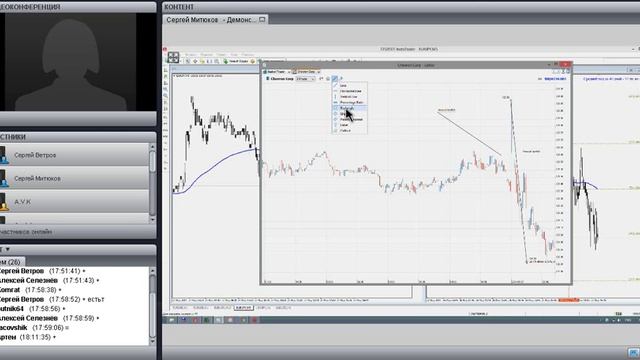Image resolution: width=640 pixels, height=360 pixels.
Task: Click the full-screen expand arrows icon
Action: pos(173,57)
